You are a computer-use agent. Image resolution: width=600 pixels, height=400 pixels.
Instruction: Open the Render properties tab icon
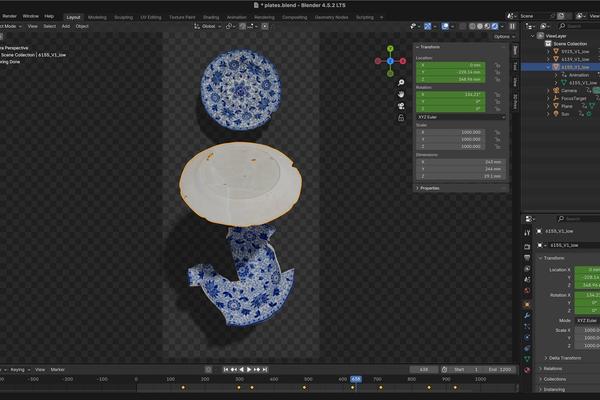tap(527, 247)
